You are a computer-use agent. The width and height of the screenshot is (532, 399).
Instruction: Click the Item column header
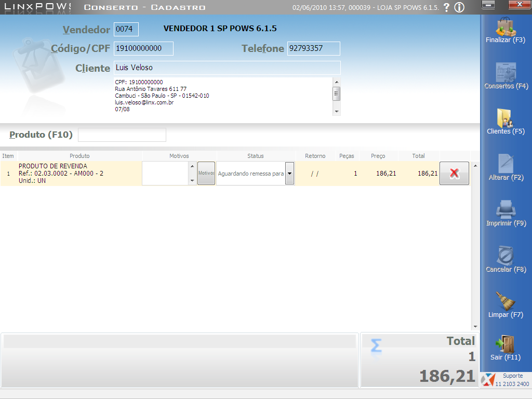click(x=8, y=156)
